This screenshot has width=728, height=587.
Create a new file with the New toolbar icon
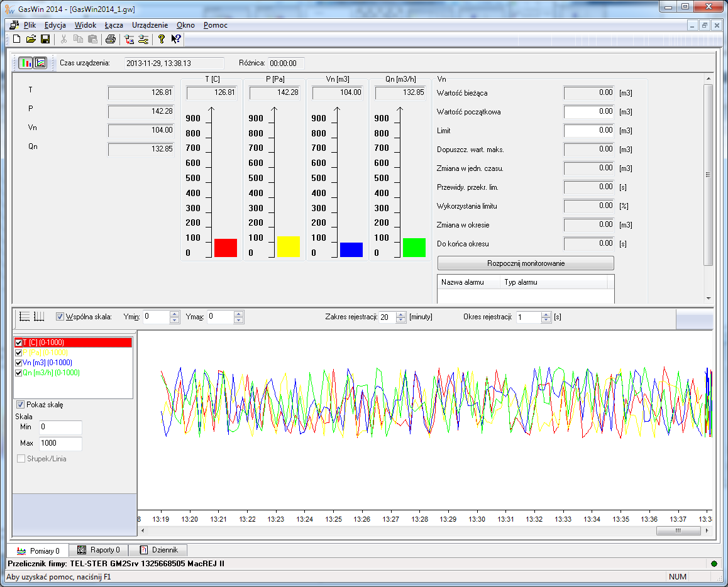(x=17, y=39)
